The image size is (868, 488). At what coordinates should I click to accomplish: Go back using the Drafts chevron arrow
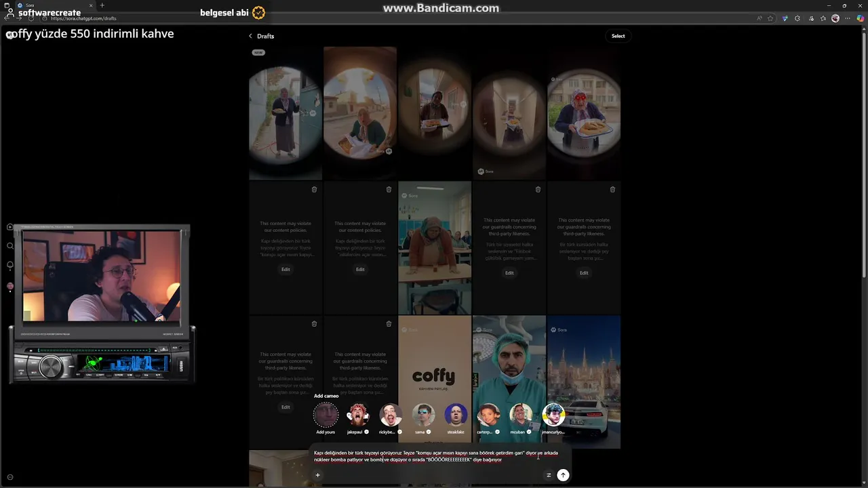250,36
